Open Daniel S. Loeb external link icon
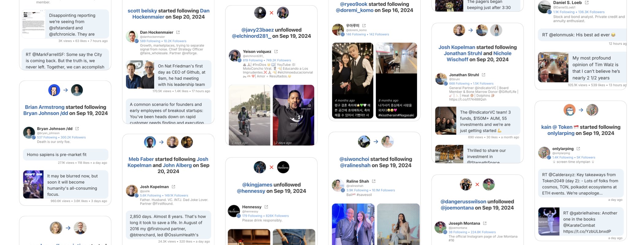 tap(587, 2)
